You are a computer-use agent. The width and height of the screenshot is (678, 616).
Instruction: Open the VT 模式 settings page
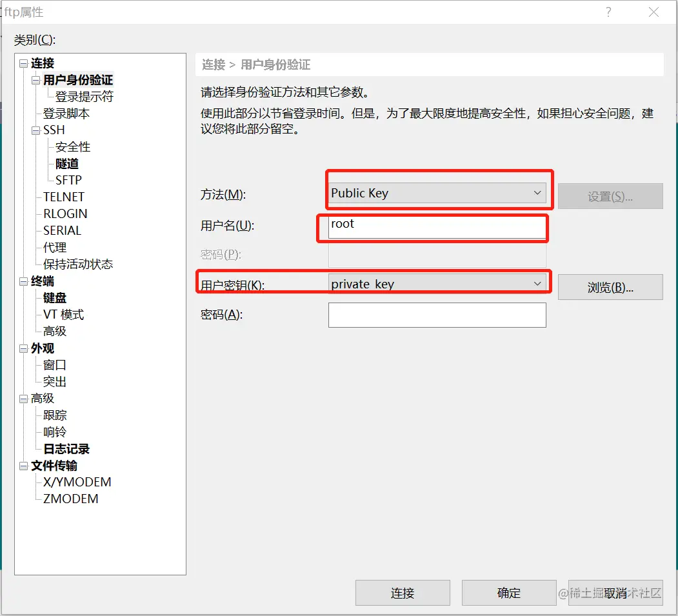63,314
